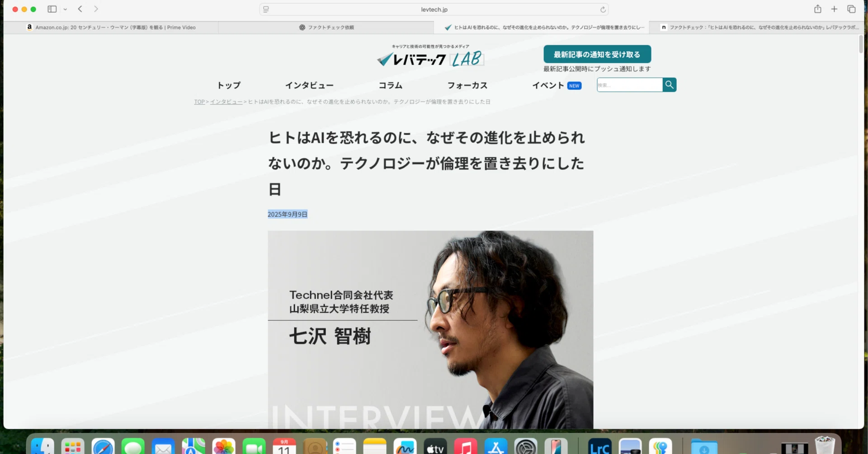Open Photos from the Dock
Viewport: 868px width, 454px height.
coord(224,447)
